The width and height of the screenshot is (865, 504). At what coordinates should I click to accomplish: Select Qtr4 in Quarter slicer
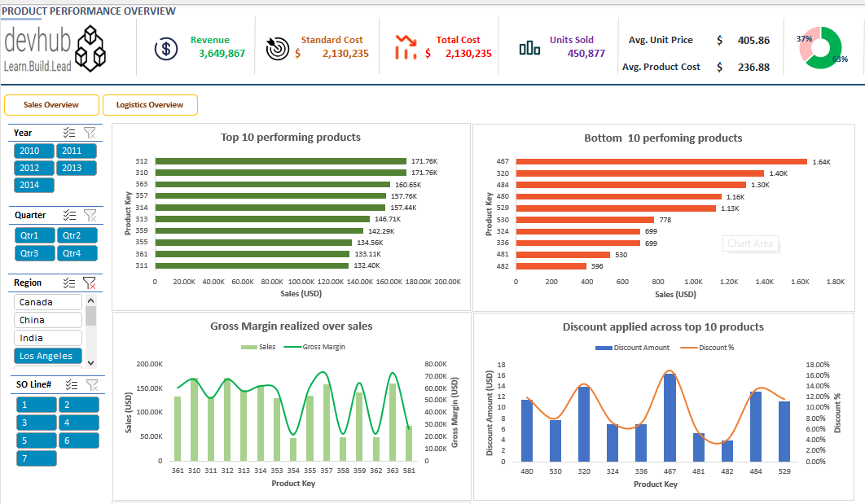point(77,253)
